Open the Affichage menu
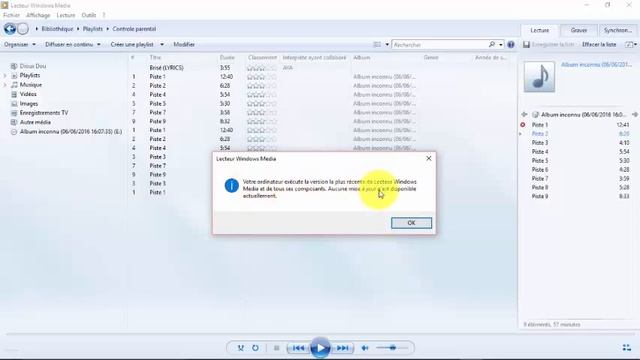 pyautogui.click(x=38, y=15)
